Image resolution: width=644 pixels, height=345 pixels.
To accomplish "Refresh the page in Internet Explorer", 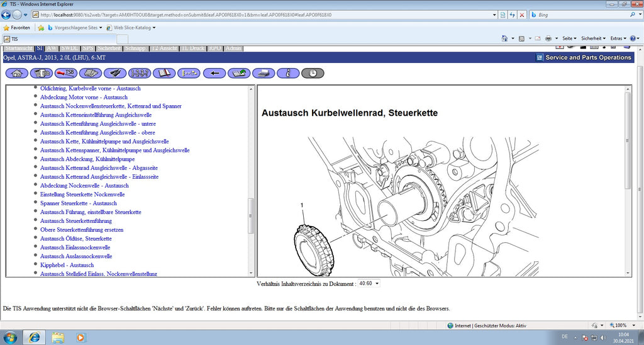I will click(x=513, y=15).
